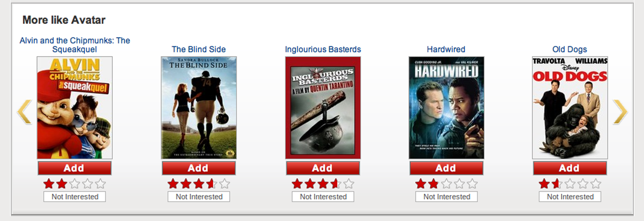Image resolution: width=644 pixels, height=221 pixels.
Task: Open the Inglourious Basterds title link
Action: tap(323, 49)
